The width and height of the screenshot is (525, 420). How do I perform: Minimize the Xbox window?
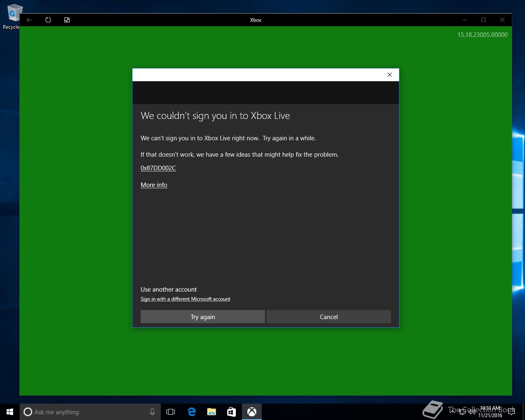click(465, 20)
